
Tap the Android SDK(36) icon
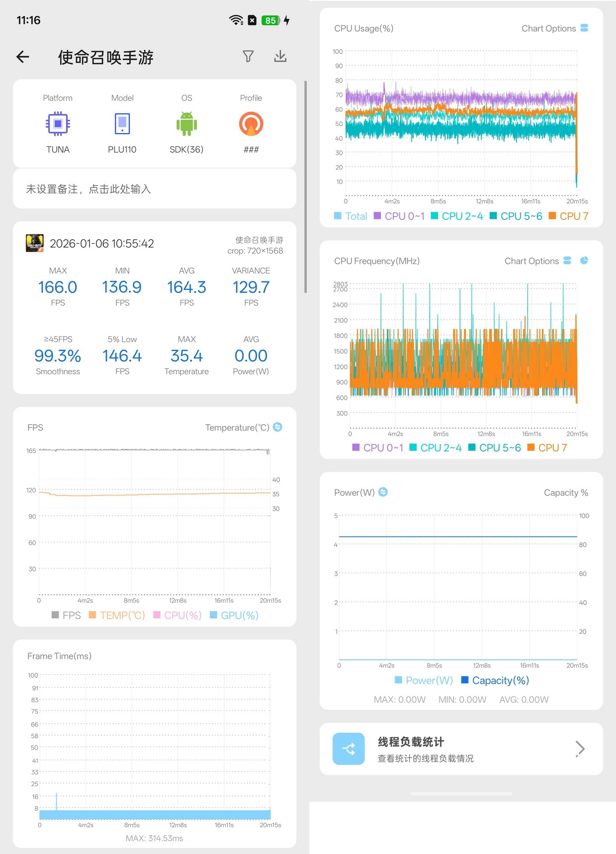[186, 124]
